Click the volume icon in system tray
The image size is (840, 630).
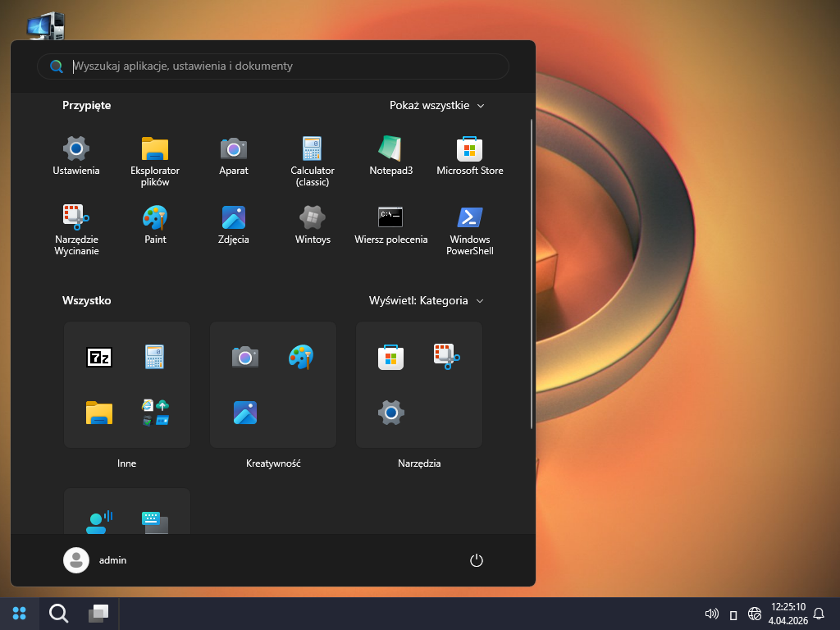[x=711, y=614]
